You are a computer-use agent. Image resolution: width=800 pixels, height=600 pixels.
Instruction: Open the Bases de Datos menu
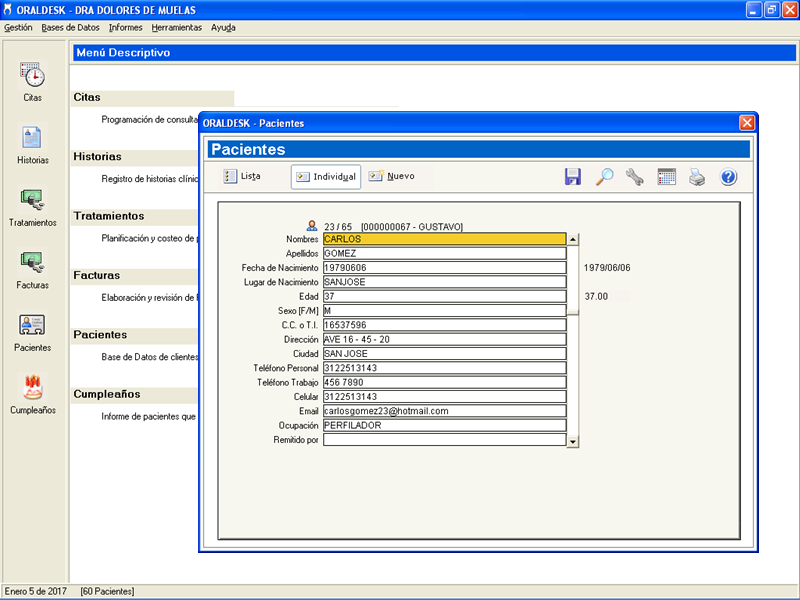tap(70, 28)
